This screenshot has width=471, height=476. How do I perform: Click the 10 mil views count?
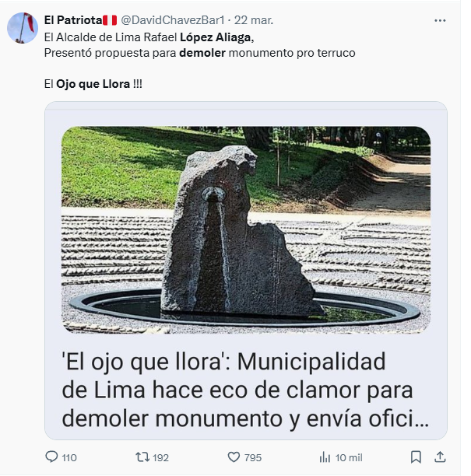349,457
